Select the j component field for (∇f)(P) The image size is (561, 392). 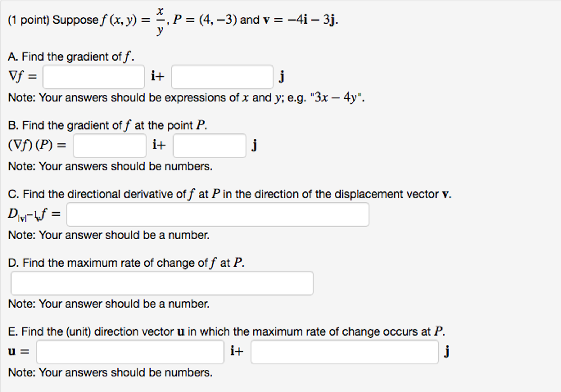pos(209,146)
